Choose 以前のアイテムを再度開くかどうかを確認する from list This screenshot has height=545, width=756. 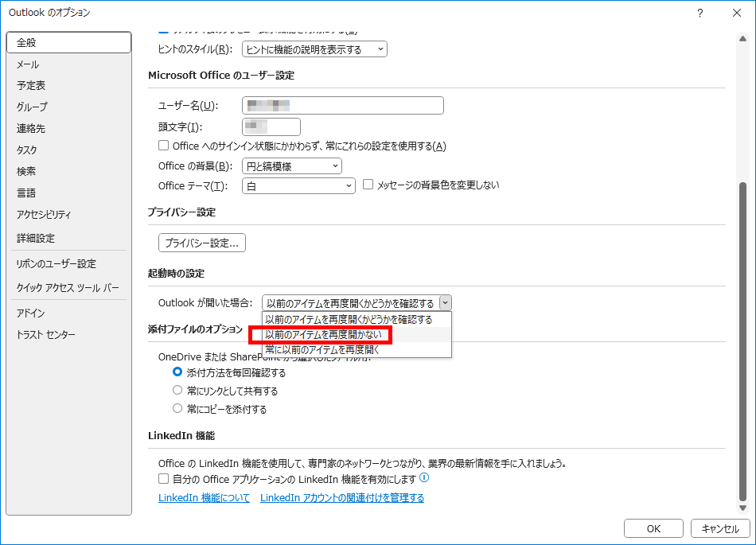click(x=357, y=320)
